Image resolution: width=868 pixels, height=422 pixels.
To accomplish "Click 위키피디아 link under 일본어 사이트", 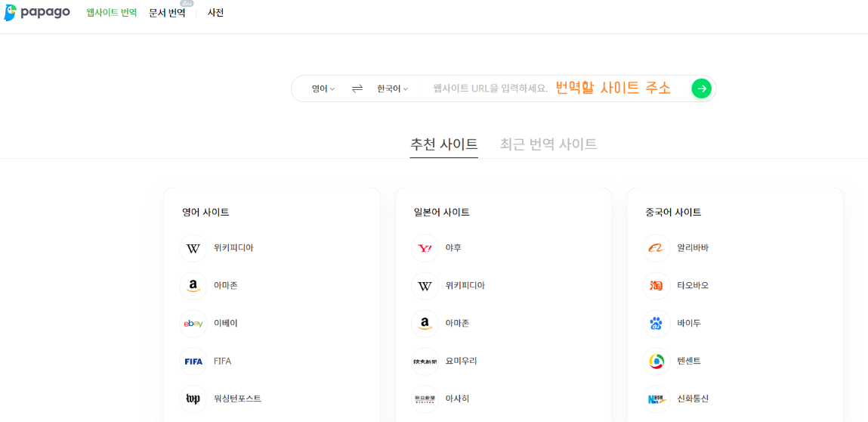I will [465, 286].
